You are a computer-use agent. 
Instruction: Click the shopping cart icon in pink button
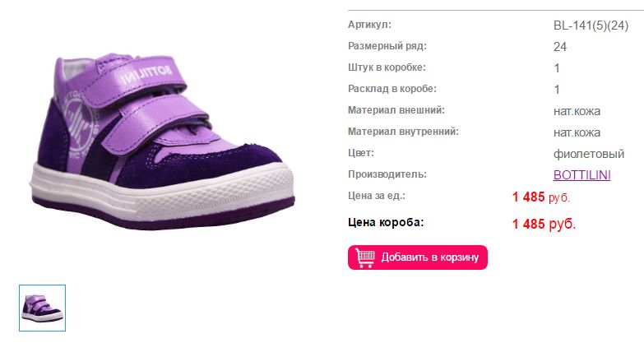point(364,257)
